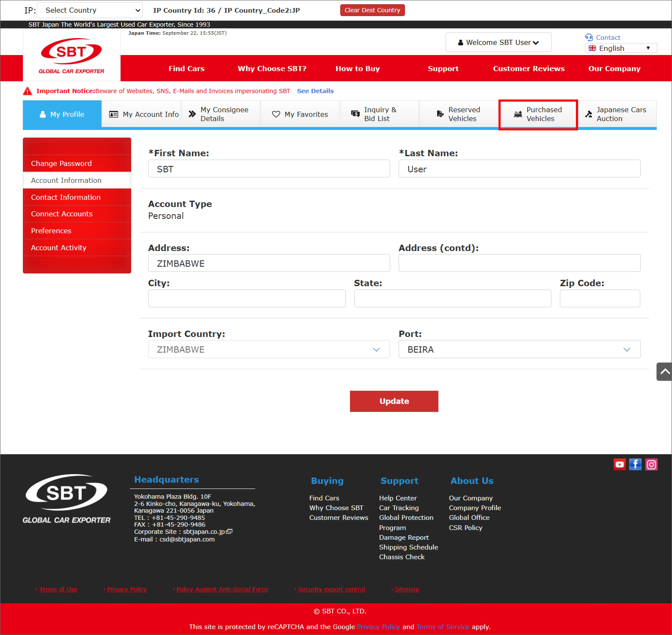
Task: Open Change Password in sidebar
Action: (x=61, y=163)
